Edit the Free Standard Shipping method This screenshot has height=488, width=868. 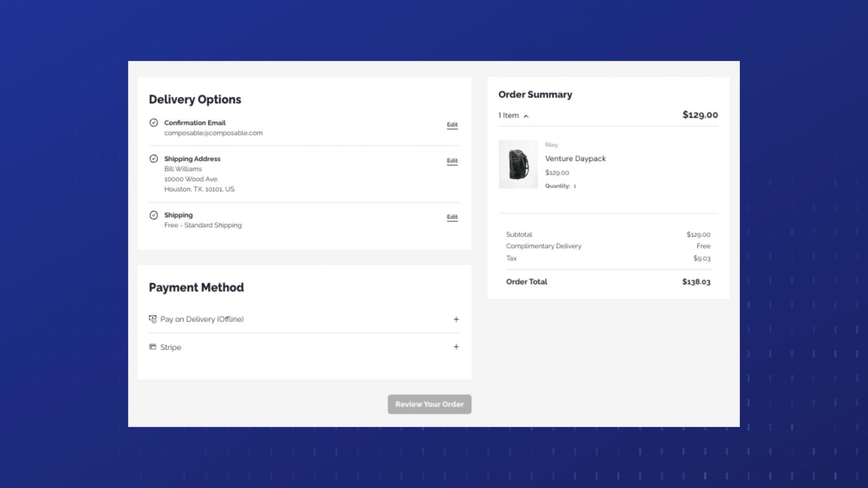coord(452,217)
